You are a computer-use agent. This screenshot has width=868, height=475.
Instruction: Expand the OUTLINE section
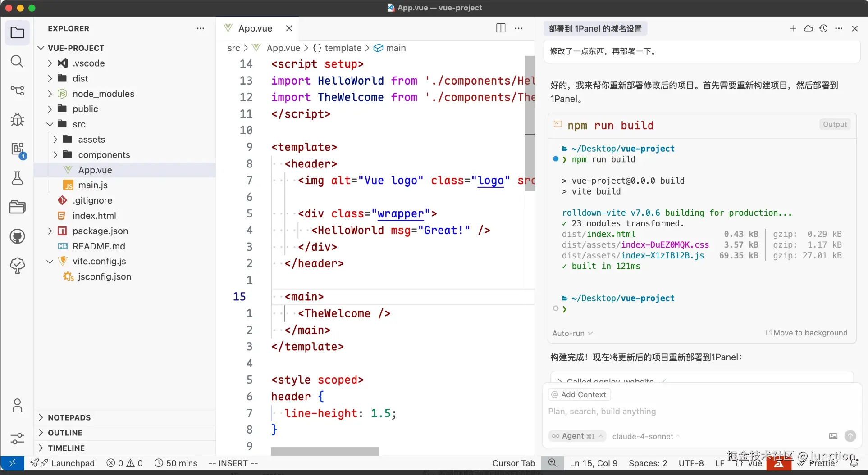[x=125, y=433]
